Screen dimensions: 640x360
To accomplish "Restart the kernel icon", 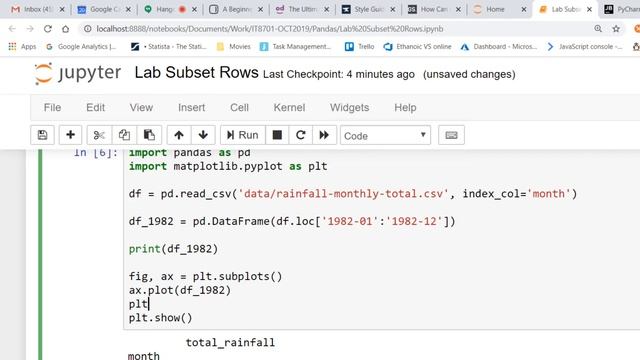I will point(300,135).
